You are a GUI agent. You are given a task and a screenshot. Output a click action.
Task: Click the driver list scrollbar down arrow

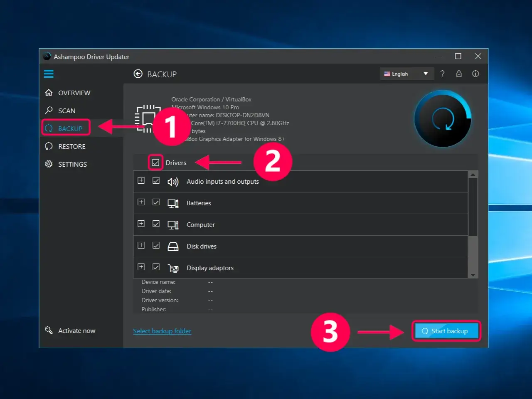473,275
